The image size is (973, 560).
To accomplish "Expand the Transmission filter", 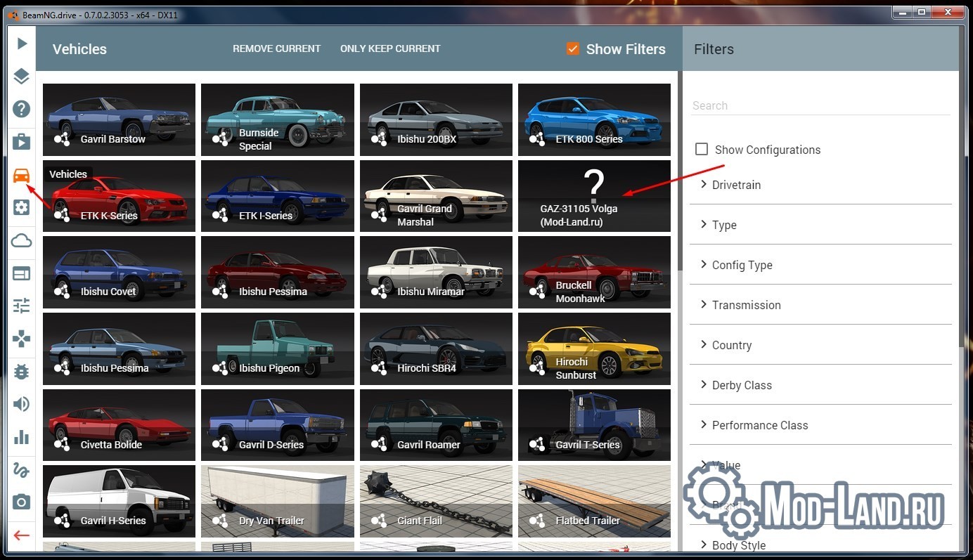I will [x=820, y=305].
